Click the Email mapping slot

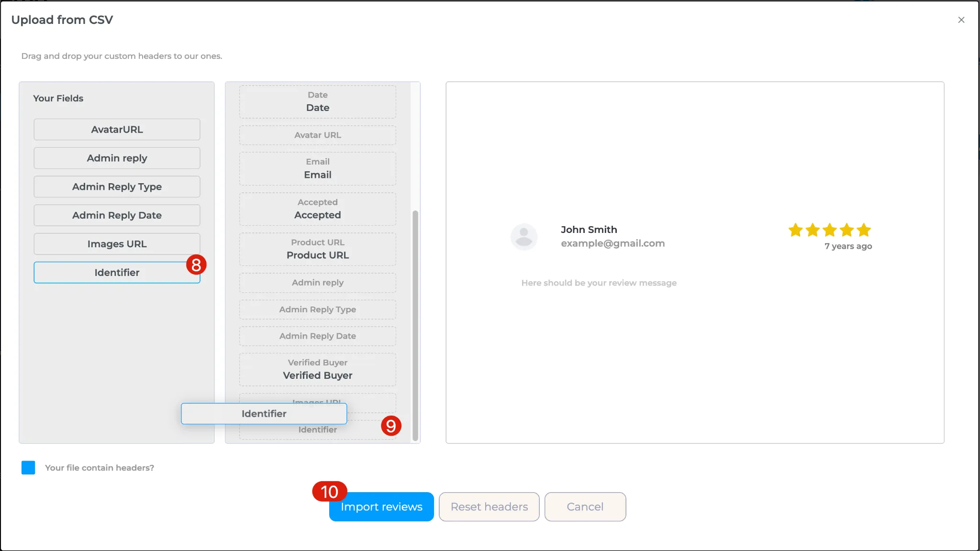(x=317, y=168)
